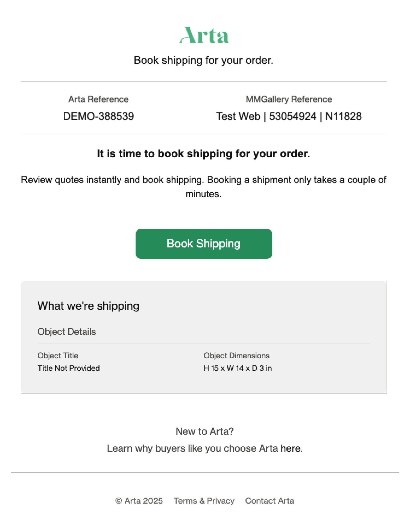Image resolution: width=410 pixels, height=532 pixels.
Task: Open the Terms & Privacy link
Action: [204, 501]
